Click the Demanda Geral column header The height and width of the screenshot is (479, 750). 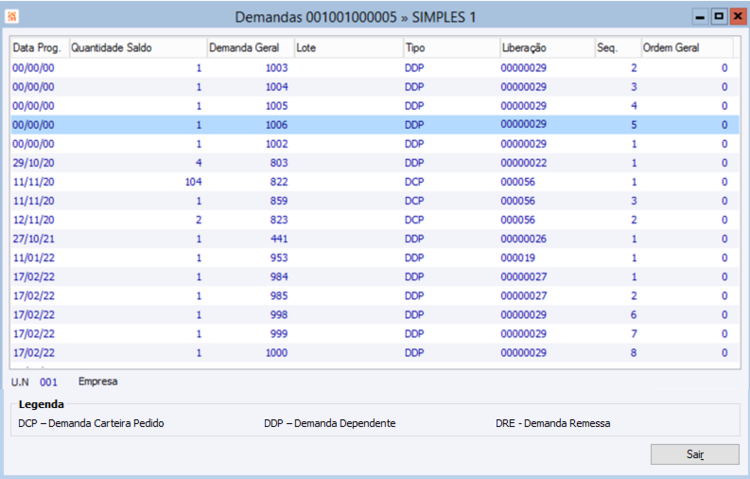click(250, 48)
